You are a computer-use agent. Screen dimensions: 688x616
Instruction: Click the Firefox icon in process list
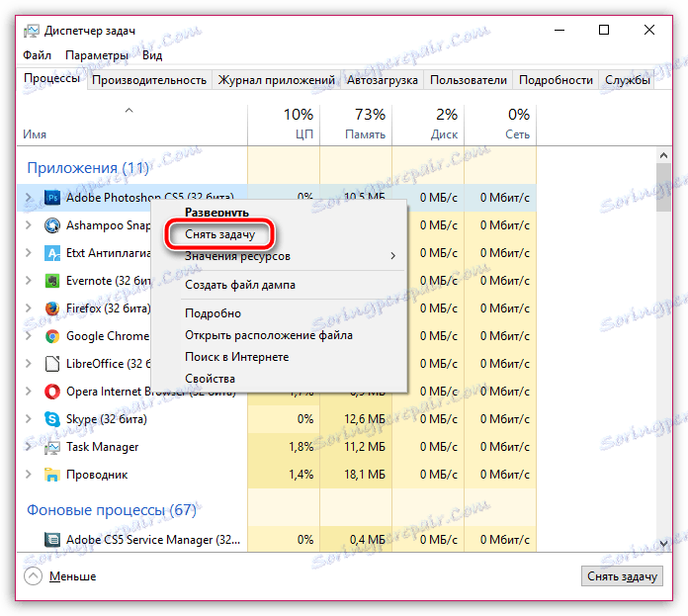point(52,308)
